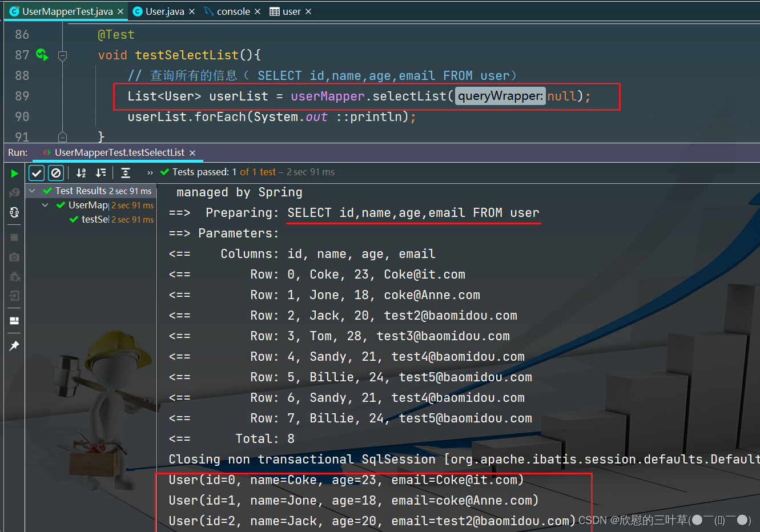Click the Exit process icon
The width and height of the screenshot is (760, 532).
(14, 296)
